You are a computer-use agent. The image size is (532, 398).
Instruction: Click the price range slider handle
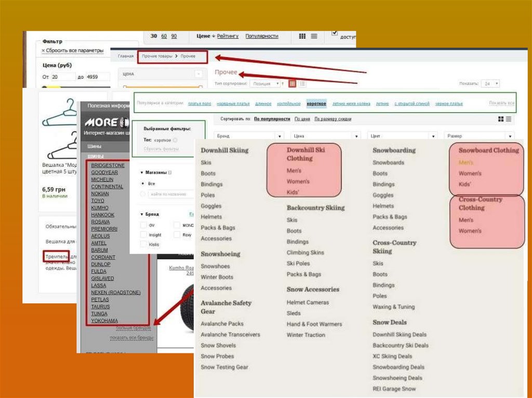pos(44,87)
